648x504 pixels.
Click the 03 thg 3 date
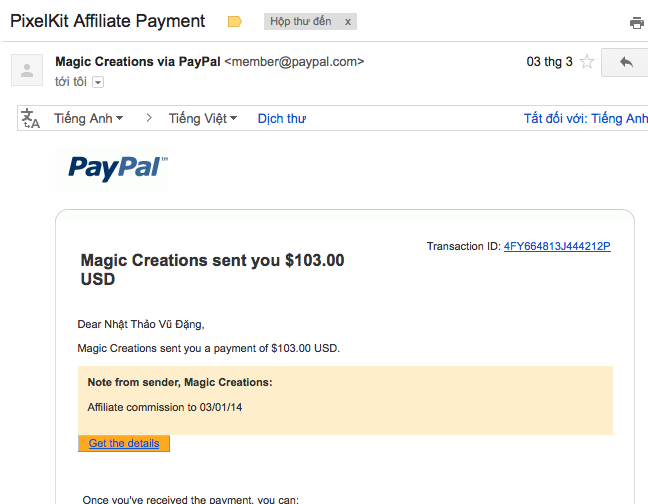[x=549, y=62]
